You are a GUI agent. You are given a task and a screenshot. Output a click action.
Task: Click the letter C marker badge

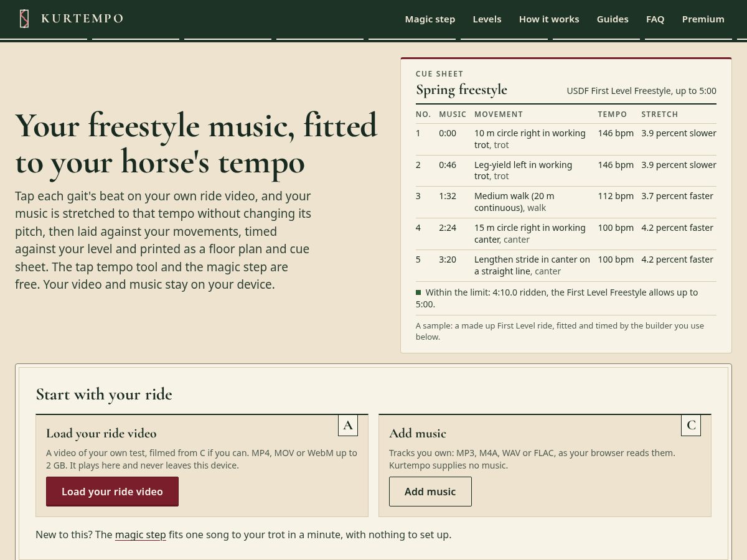pyautogui.click(x=691, y=425)
